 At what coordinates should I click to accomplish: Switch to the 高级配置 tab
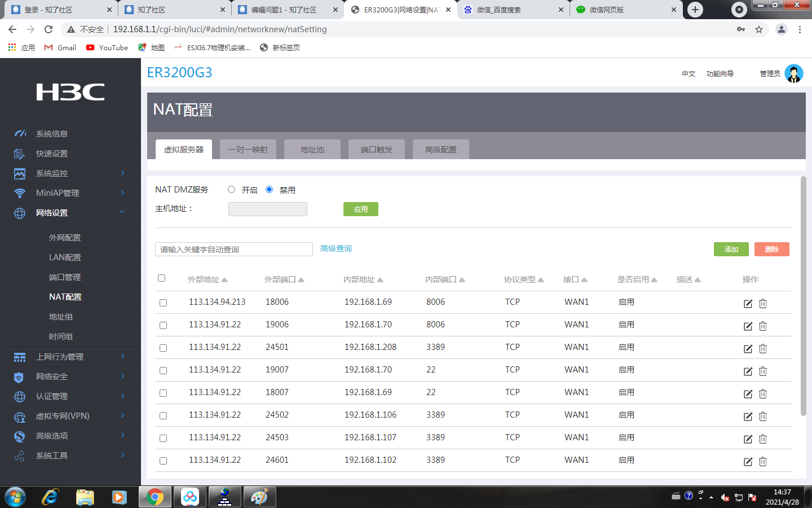tap(441, 150)
